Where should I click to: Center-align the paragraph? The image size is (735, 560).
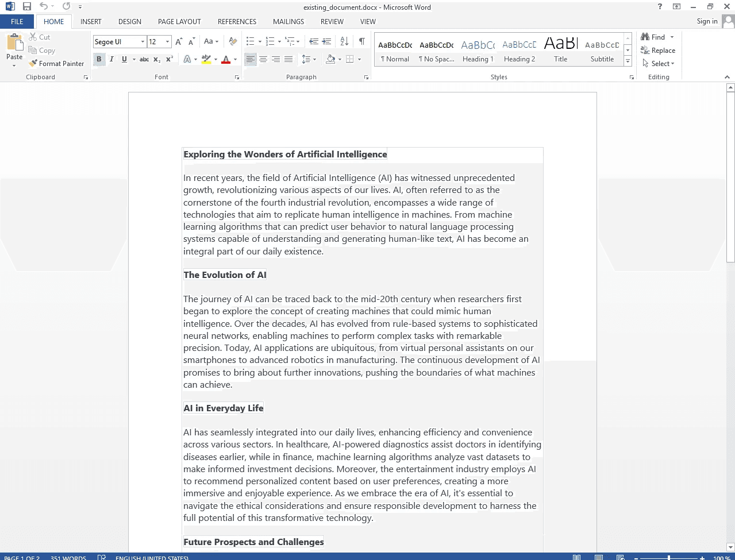[263, 59]
